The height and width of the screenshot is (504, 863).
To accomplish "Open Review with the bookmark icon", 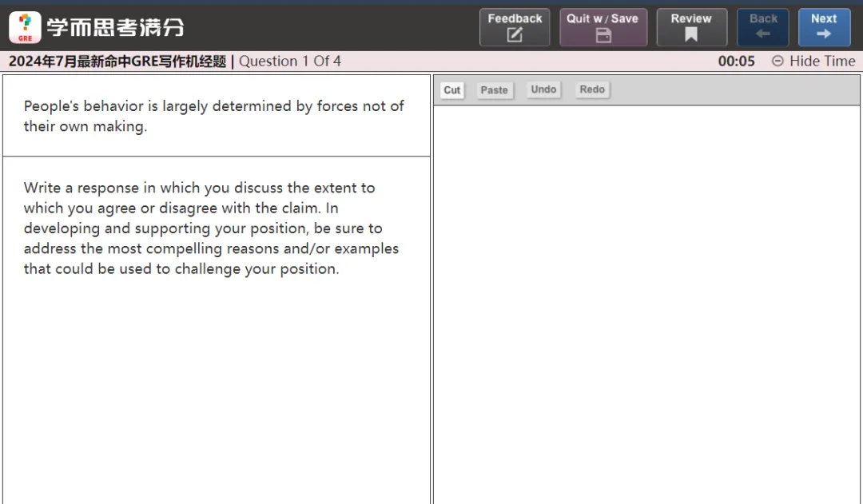I will pyautogui.click(x=691, y=27).
